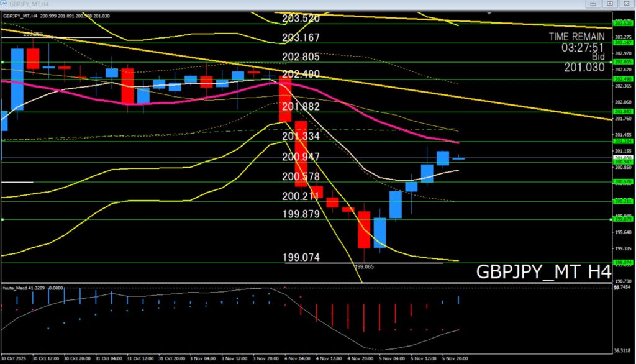Restore down the chart window

(609, 4)
